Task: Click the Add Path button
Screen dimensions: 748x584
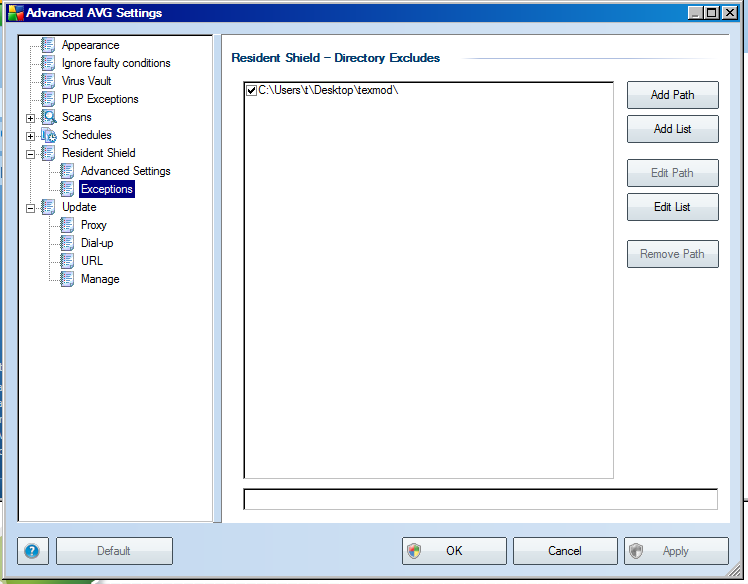Action: (x=673, y=95)
